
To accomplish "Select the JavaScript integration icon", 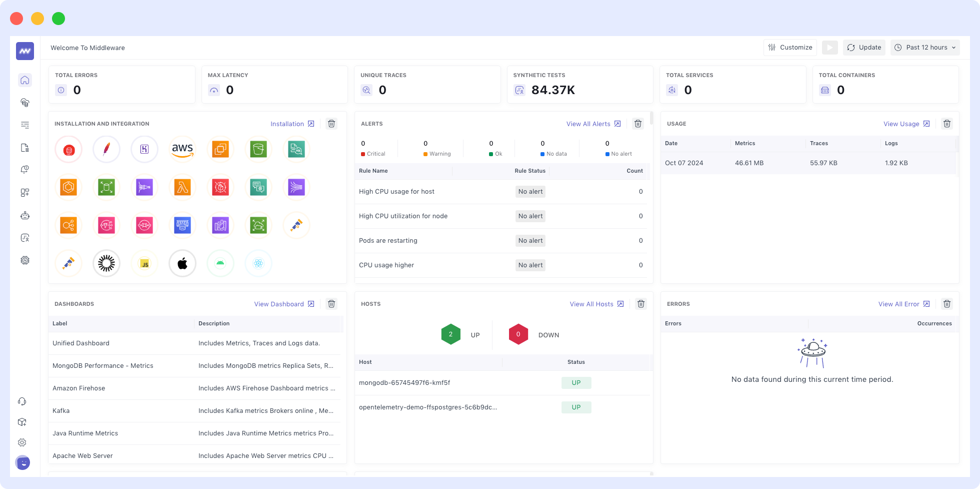I will pyautogui.click(x=144, y=263).
